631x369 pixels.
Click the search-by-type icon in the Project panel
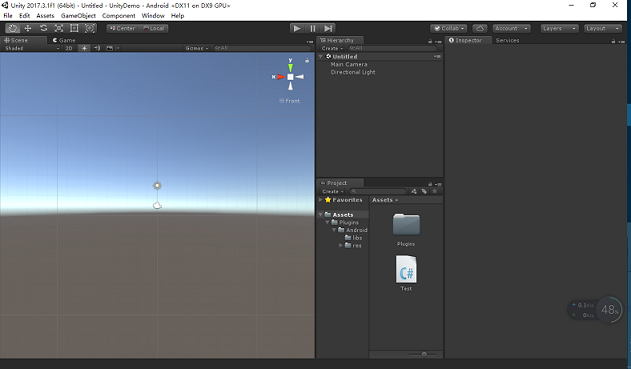pyautogui.click(x=414, y=192)
